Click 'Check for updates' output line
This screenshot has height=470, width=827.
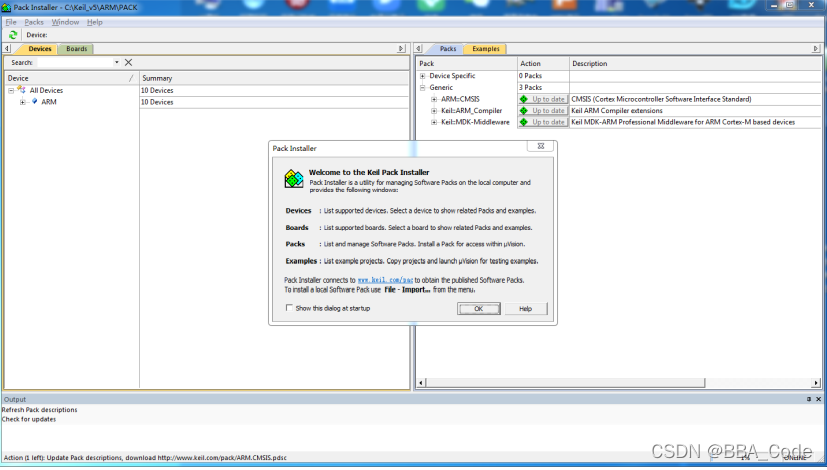[29, 419]
